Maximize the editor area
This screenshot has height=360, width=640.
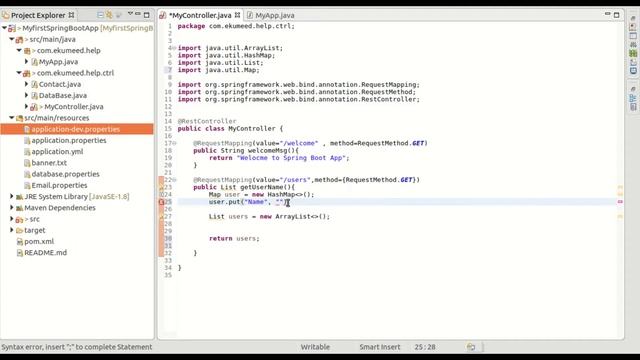tap(616, 15)
